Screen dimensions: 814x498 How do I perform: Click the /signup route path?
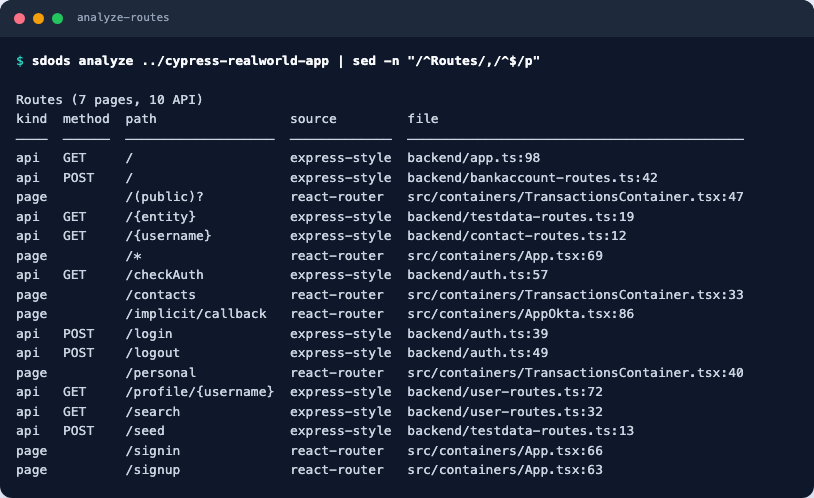coord(153,469)
